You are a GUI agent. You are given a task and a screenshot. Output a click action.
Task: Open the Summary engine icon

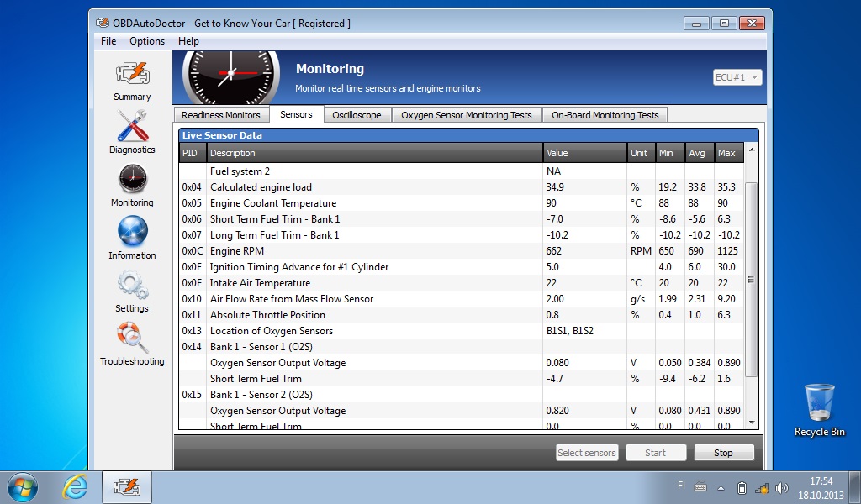[132, 73]
